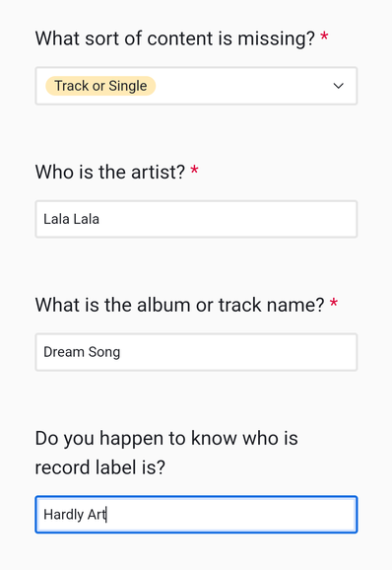Focus the record label input field
The image size is (392, 570).
[x=196, y=515]
